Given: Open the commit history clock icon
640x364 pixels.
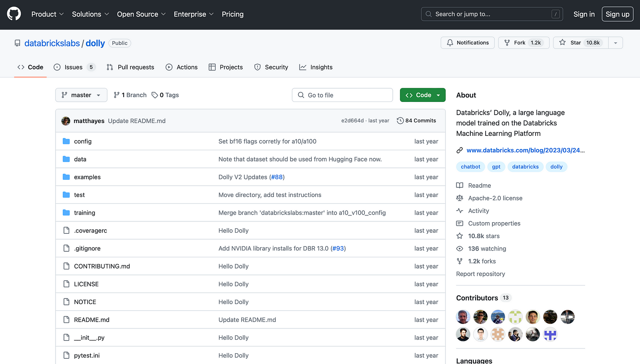Looking at the screenshot, I should [x=400, y=121].
